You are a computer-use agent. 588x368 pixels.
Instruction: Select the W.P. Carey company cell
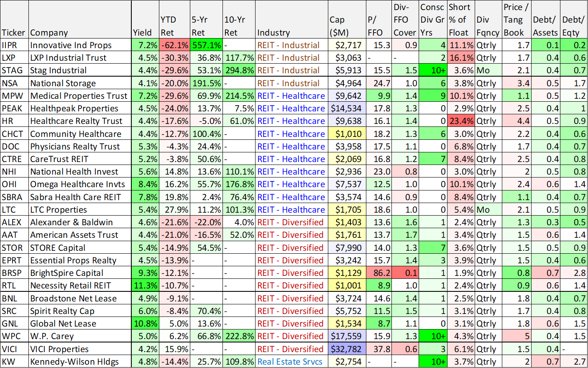pos(79,336)
